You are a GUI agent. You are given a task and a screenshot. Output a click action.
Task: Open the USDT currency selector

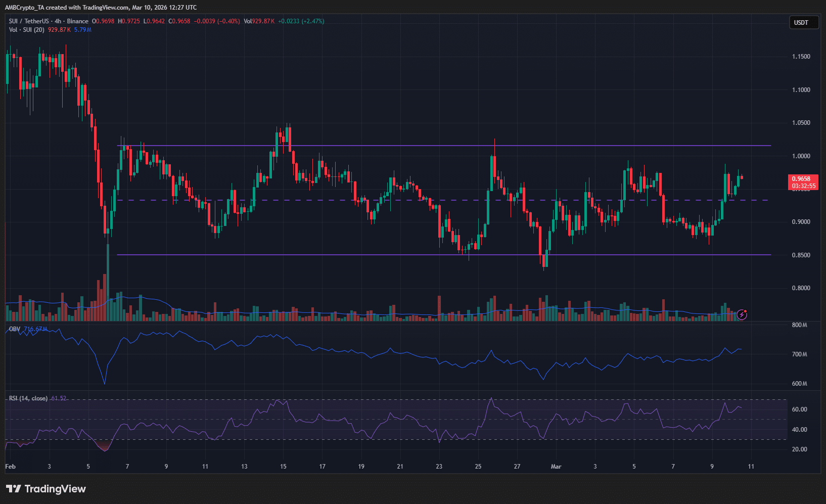point(803,23)
